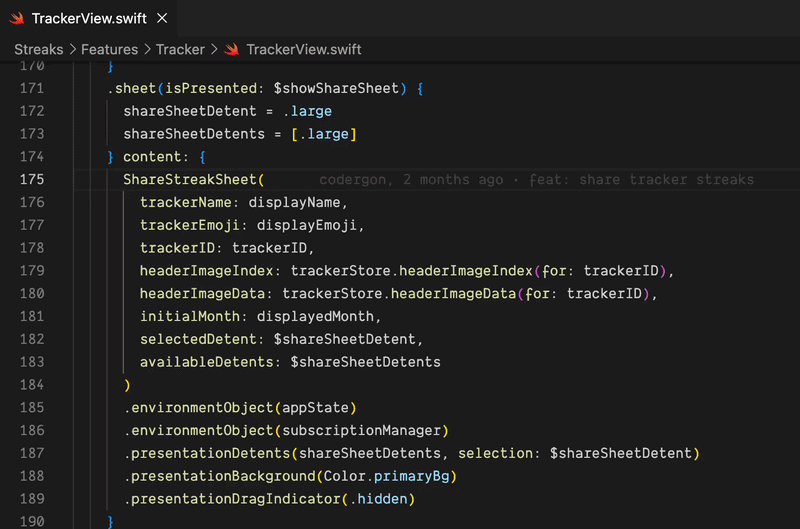Click the git blame annotation by codergon

pos(536,180)
